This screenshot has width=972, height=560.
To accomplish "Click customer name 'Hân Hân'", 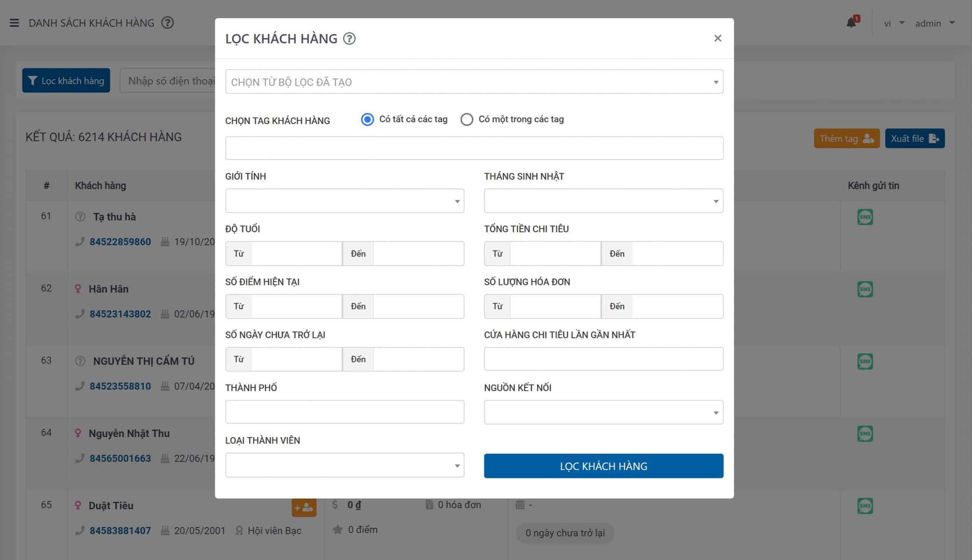I will (x=109, y=289).
